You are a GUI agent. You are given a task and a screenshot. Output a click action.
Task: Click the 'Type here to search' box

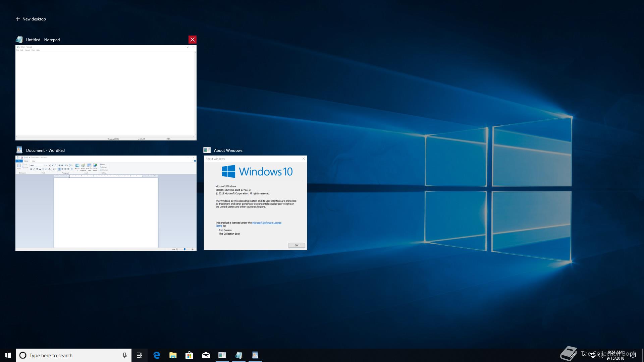(74, 355)
